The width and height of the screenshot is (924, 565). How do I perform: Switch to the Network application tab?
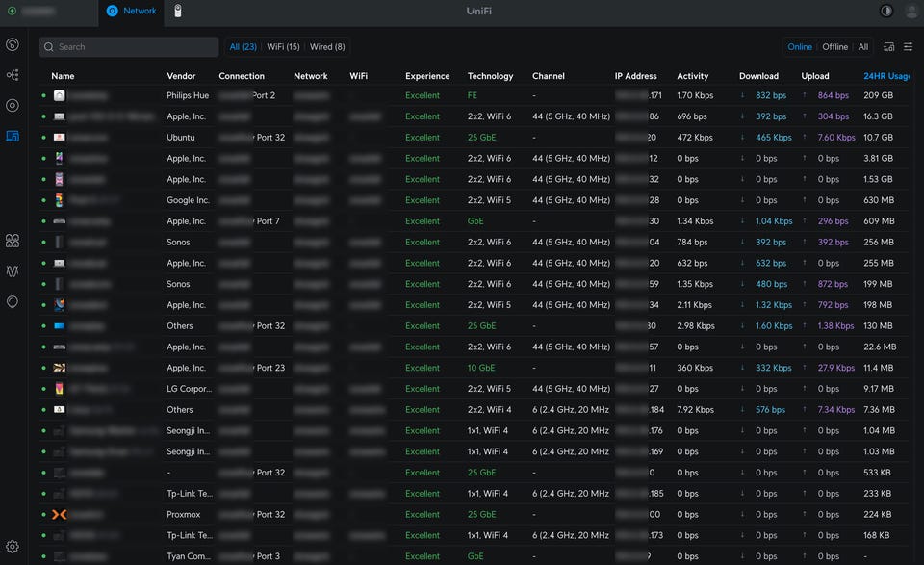coord(132,11)
